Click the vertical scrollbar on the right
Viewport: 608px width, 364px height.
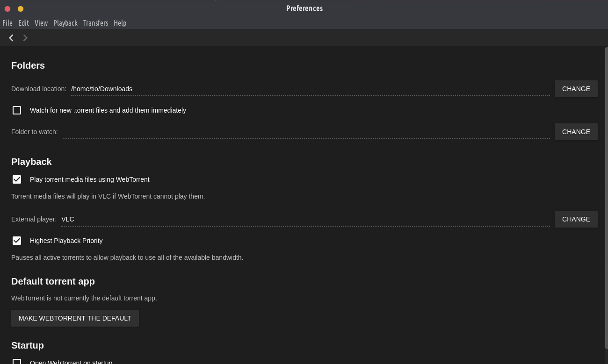(606, 196)
